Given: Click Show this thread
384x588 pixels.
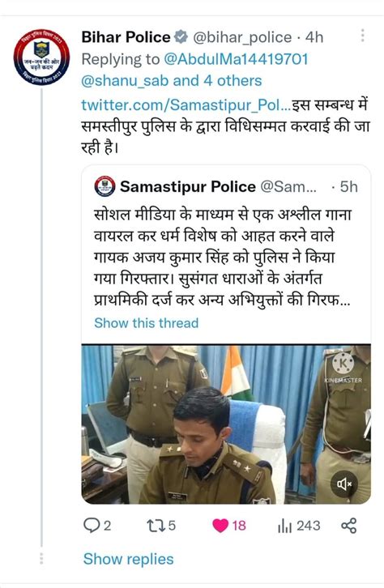Looking at the screenshot, I should tap(147, 323).
